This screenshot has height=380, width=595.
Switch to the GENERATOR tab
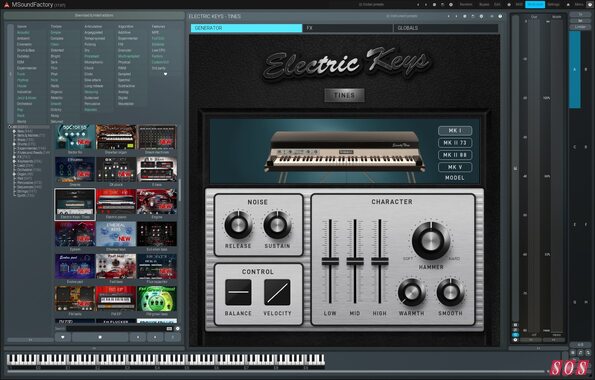coord(246,28)
